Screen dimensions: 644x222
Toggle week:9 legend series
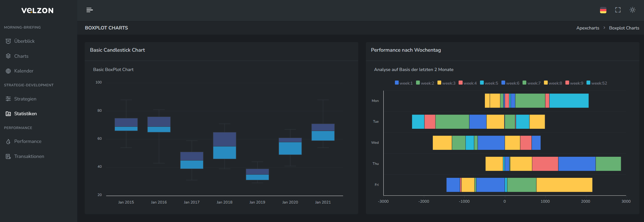click(574, 83)
